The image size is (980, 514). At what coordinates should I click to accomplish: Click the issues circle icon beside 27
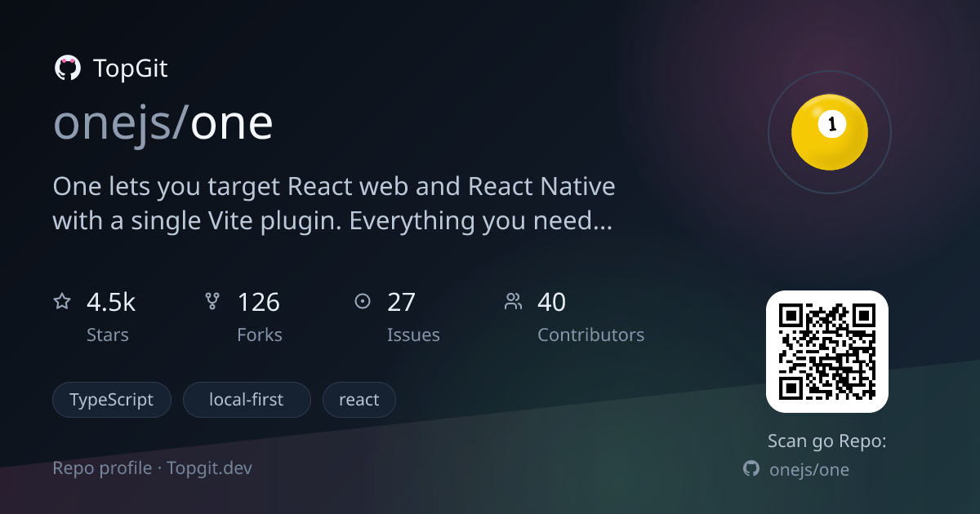[363, 302]
